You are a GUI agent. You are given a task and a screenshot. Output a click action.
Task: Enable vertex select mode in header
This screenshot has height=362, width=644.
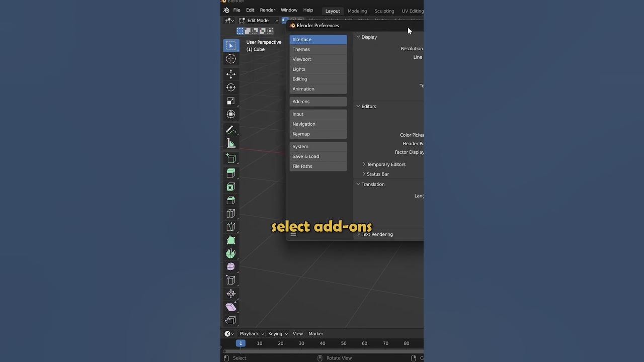coord(285,21)
